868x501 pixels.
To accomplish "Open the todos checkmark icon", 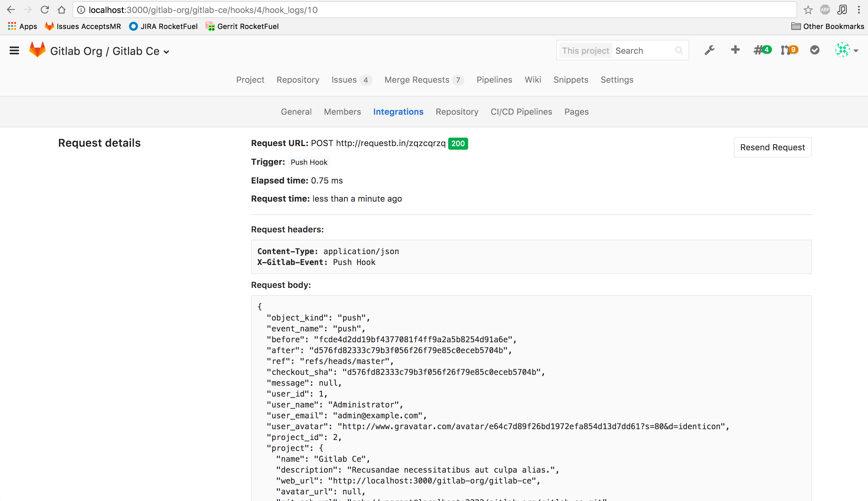I will click(815, 50).
